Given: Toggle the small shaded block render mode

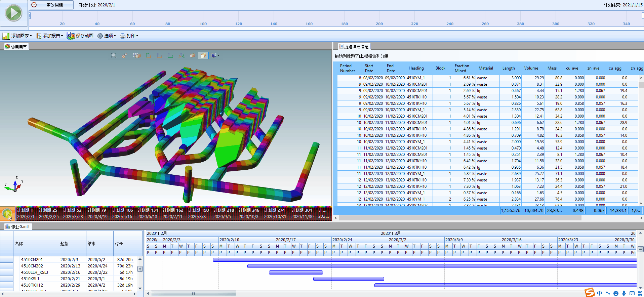Looking at the screenshot, I should (193, 55).
